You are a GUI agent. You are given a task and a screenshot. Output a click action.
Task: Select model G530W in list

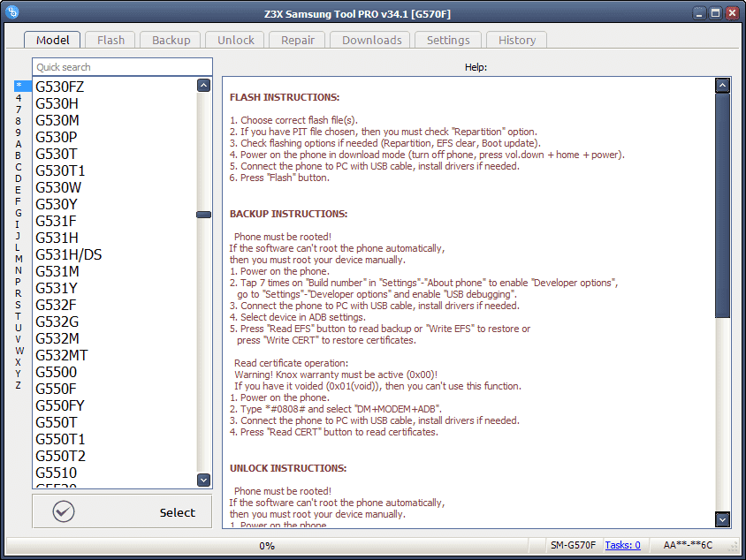tap(58, 187)
